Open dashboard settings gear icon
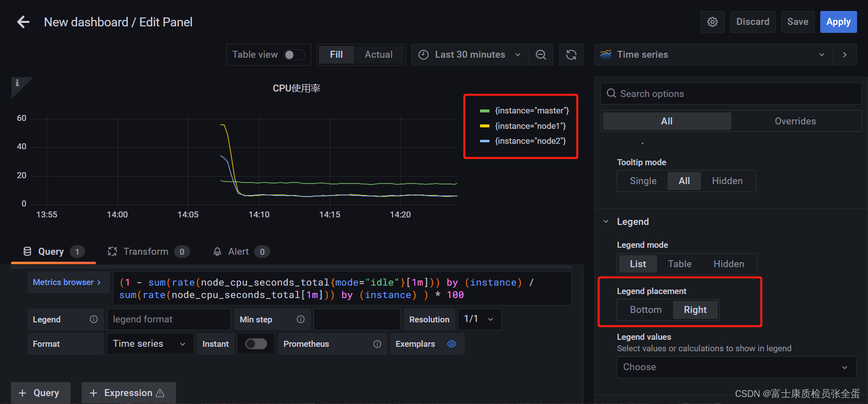 pos(712,22)
